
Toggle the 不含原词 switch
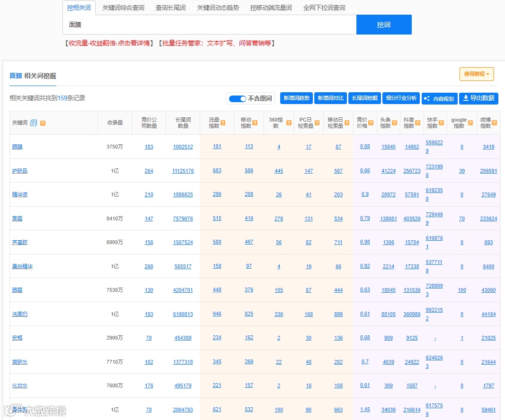pos(238,99)
